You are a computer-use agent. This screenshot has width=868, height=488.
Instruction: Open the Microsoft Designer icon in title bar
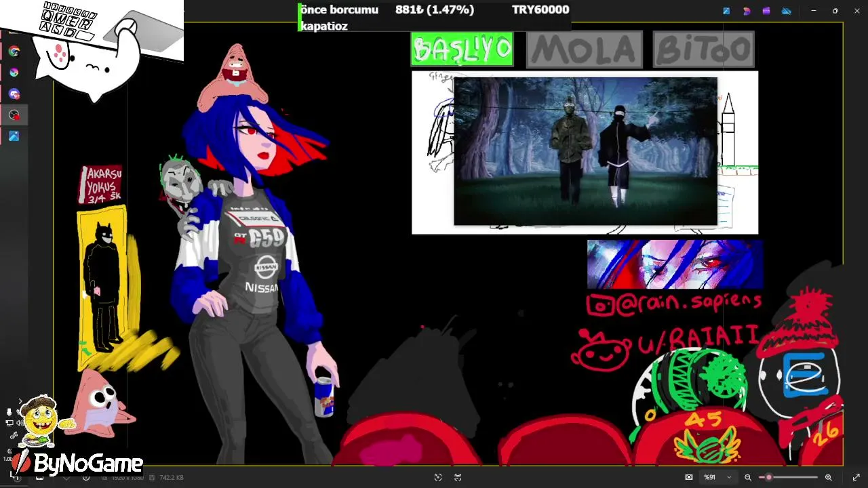[x=747, y=11]
